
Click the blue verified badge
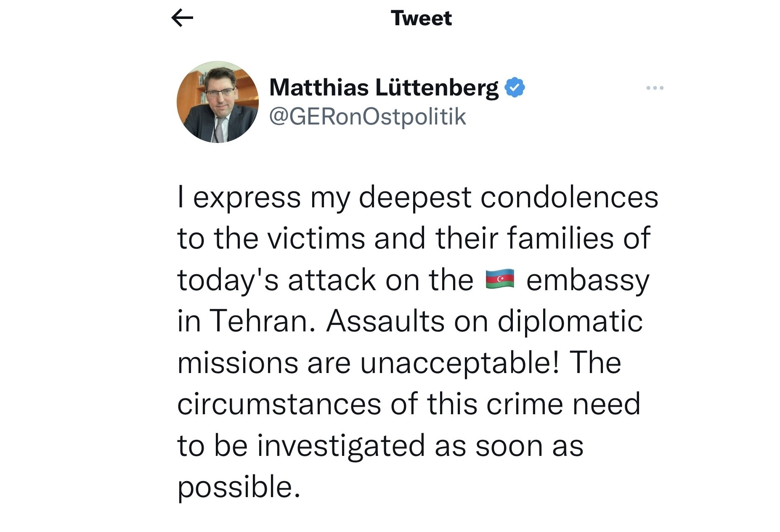click(514, 87)
